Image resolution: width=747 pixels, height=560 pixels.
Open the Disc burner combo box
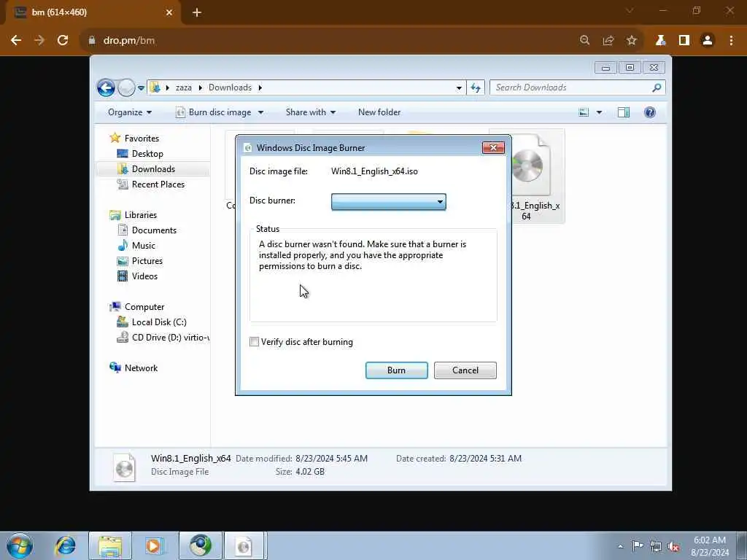click(x=389, y=202)
